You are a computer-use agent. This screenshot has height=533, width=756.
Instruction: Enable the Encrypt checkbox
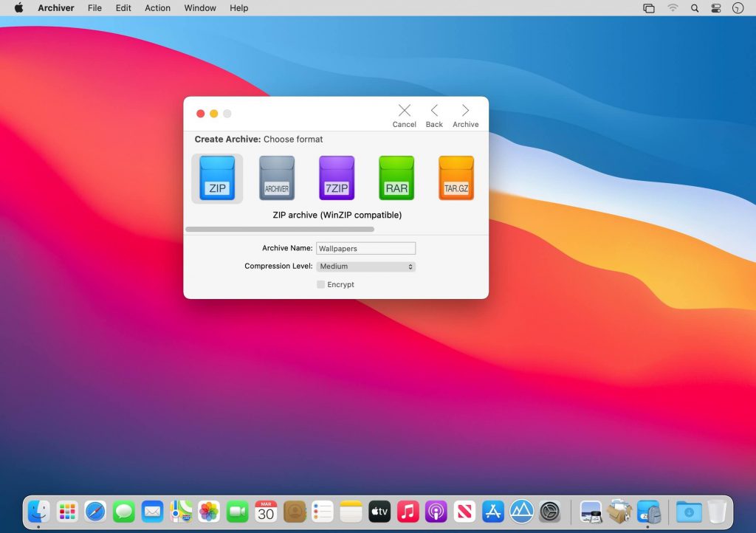pyautogui.click(x=321, y=284)
